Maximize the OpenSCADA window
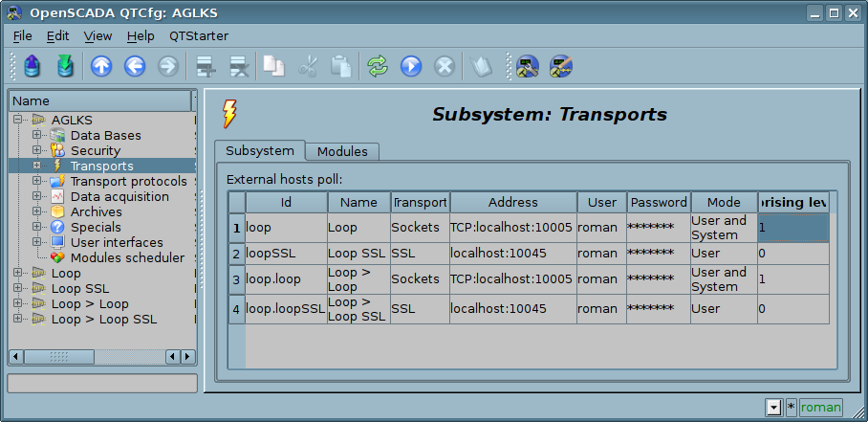This screenshot has width=868, height=422. click(835, 13)
